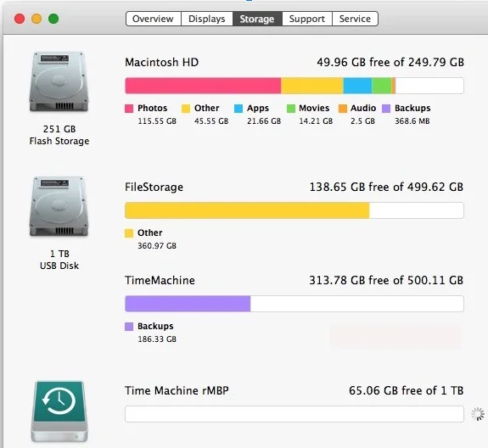This screenshot has height=448, width=488.
Task: Click the purple used segment of TimeMachine bar
Action: pyautogui.click(x=188, y=304)
